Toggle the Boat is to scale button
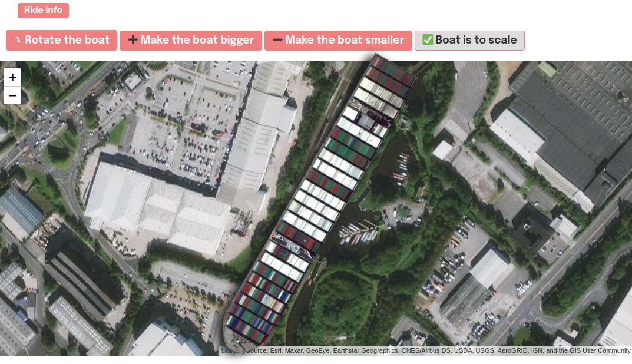Image resolution: width=632 pixels, height=364 pixels. [x=469, y=40]
